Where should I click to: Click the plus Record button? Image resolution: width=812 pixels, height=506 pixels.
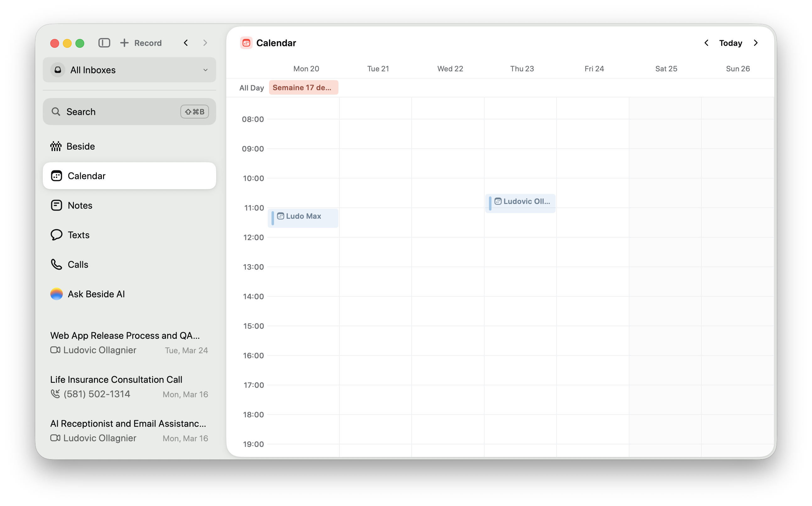pyautogui.click(x=140, y=43)
